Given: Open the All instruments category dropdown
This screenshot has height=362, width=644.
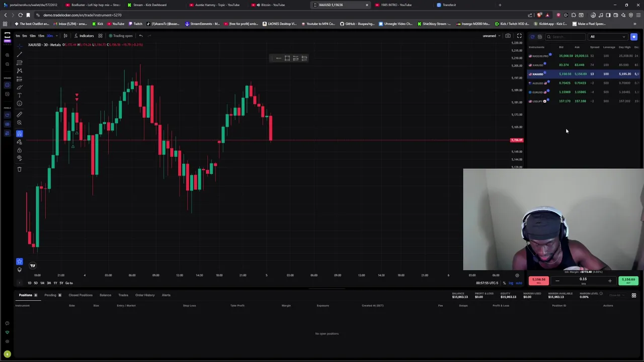Looking at the screenshot, I should [608, 37].
